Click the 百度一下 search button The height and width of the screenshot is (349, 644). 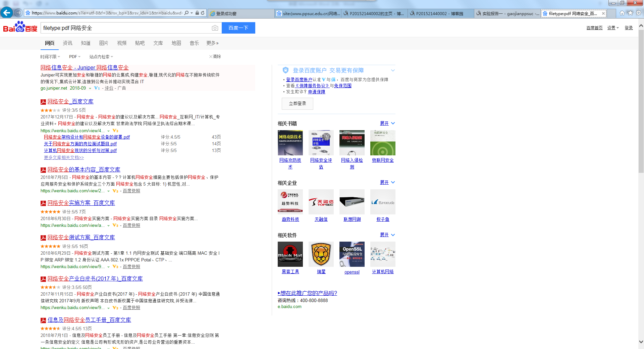point(238,28)
